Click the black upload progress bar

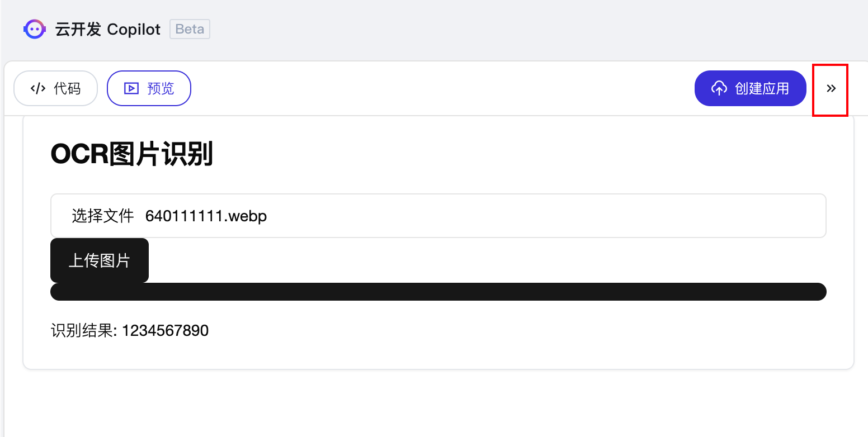(438, 292)
